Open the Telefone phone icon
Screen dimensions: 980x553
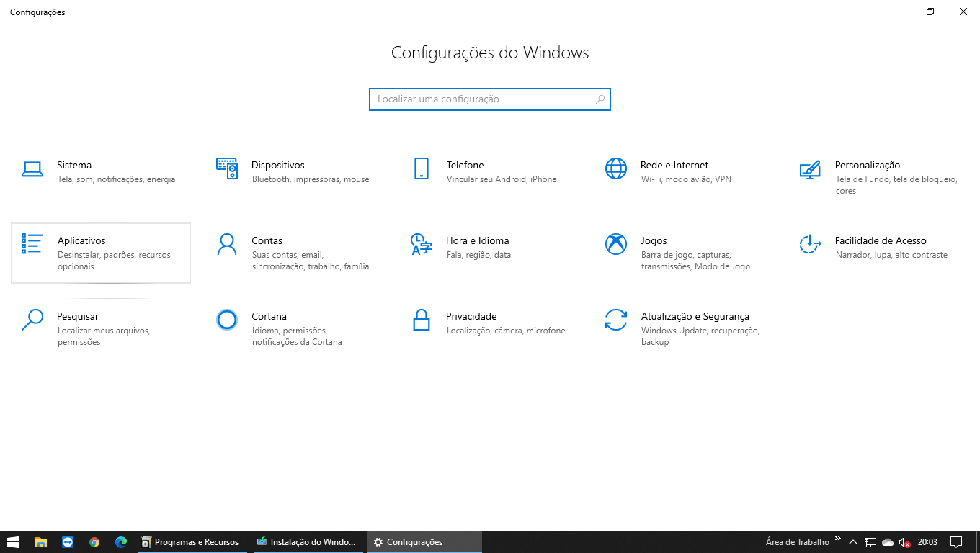pos(422,168)
